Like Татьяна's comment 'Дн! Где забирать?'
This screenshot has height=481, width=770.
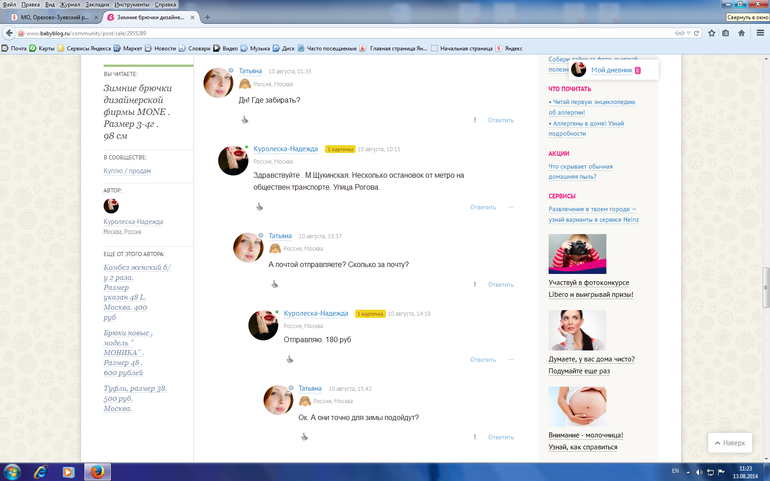[x=244, y=119]
